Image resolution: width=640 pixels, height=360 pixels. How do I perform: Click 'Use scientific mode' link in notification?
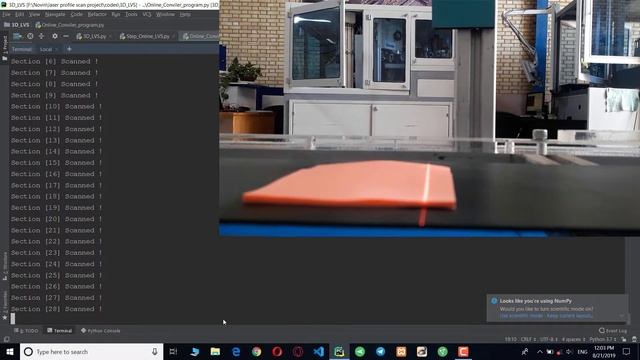(522, 316)
